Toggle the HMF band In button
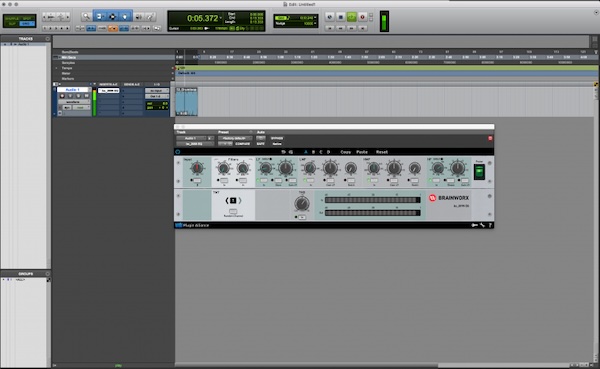The height and width of the screenshot is (369, 600). (x=373, y=180)
